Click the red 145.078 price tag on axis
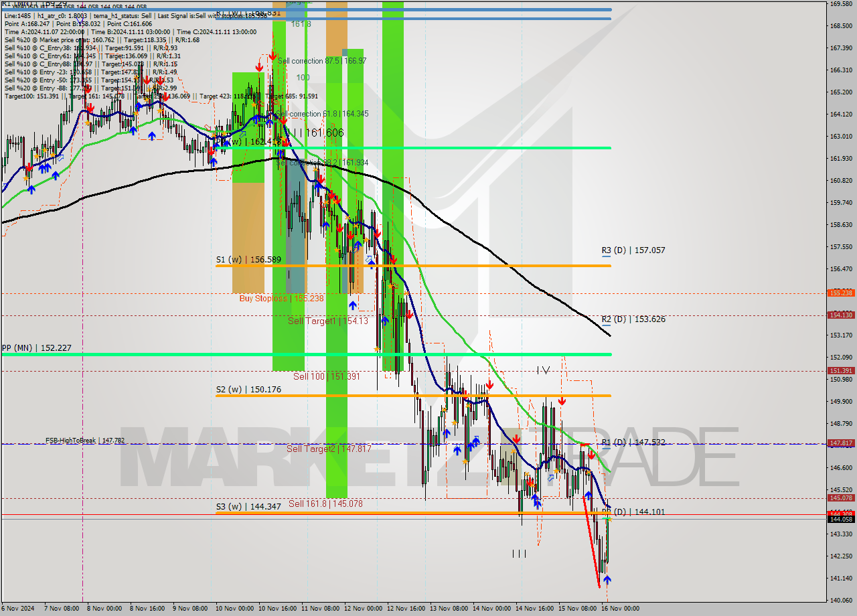This screenshot has width=857, height=616. [x=841, y=497]
